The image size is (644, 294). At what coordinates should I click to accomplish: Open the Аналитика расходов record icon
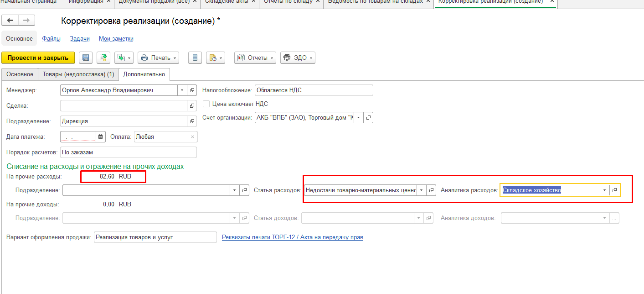[x=614, y=190]
